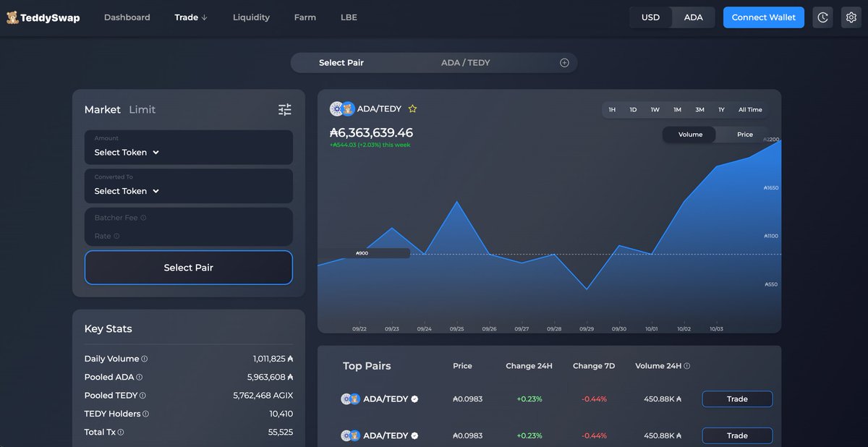Click the Daily Volume value 1,011,825 ₳

coord(273,359)
